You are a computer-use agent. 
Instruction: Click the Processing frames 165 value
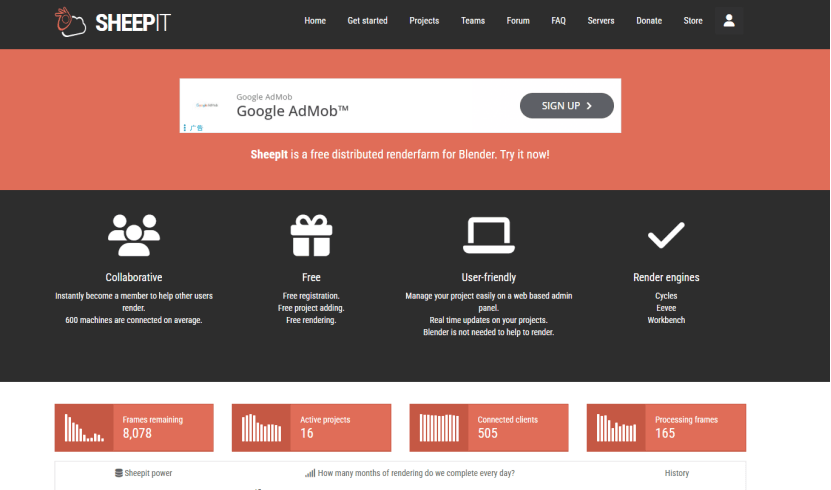point(665,433)
